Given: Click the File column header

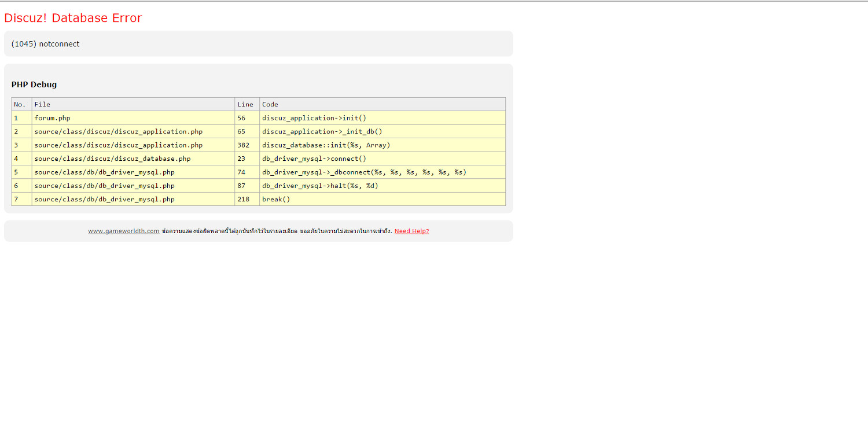Looking at the screenshot, I should (133, 104).
